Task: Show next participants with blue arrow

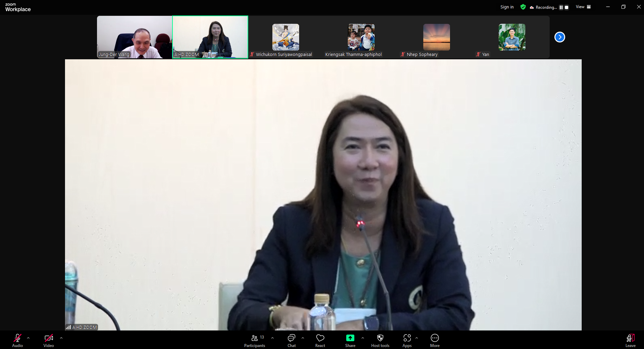Action: [560, 37]
